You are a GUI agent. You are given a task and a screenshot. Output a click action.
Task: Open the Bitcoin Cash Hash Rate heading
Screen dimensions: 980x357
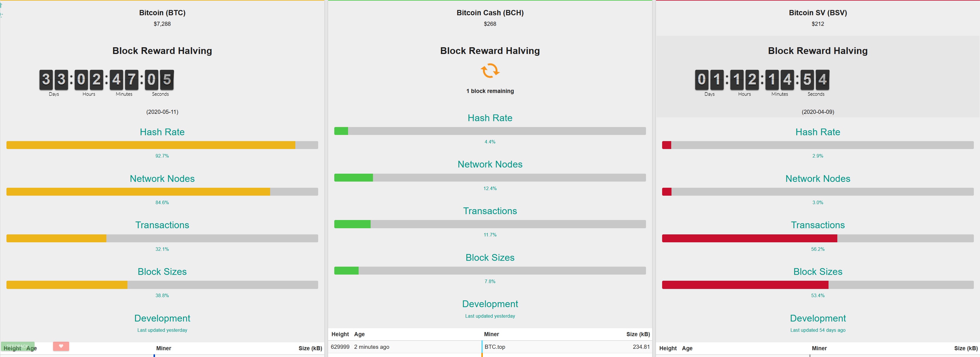coord(490,118)
